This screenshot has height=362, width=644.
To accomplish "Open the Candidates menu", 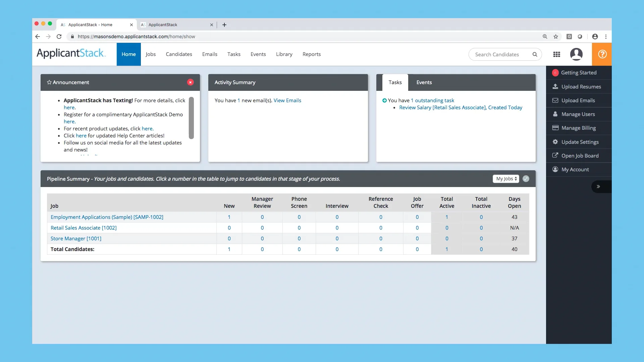I will [179, 54].
